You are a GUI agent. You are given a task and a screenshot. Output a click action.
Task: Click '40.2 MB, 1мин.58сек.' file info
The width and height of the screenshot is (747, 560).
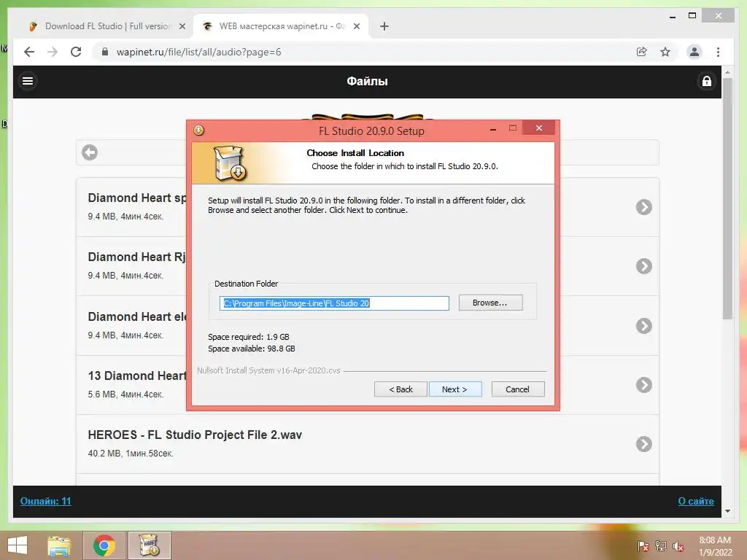pyautogui.click(x=131, y=454)
